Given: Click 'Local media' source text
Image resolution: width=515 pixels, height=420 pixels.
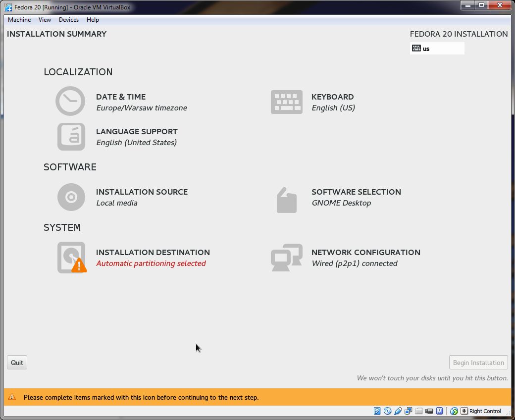Looking at the screenshot, I should 116,203.
